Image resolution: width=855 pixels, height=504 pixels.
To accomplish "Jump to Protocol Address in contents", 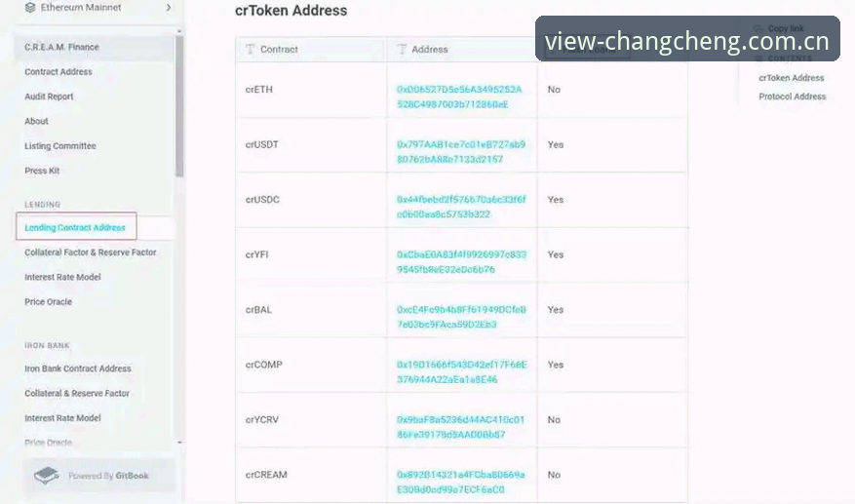I will pyautogui.click(x=793, y=96).
